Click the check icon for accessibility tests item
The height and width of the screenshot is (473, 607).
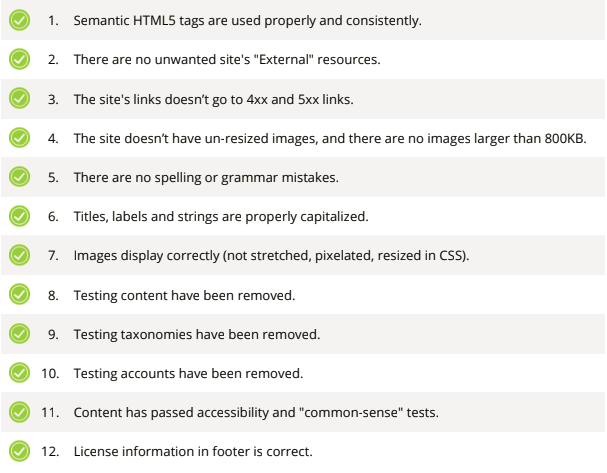(19, 412)
